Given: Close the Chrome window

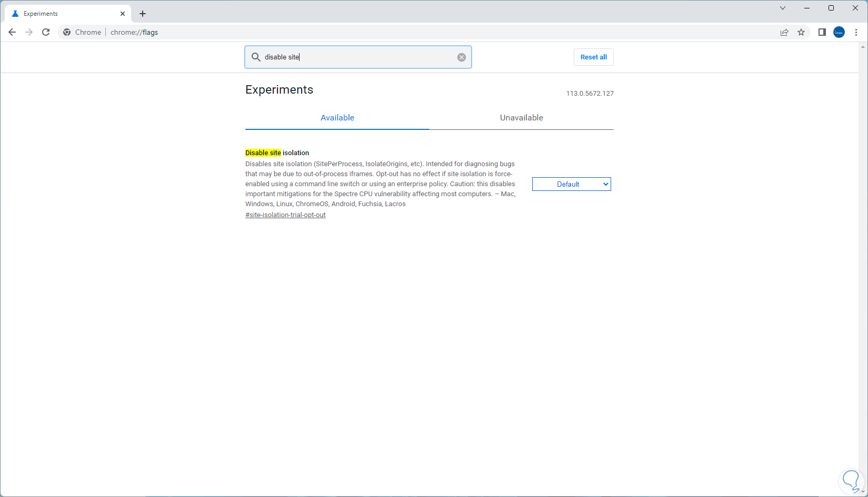Looking at the screenshot, I should (855, 8).
